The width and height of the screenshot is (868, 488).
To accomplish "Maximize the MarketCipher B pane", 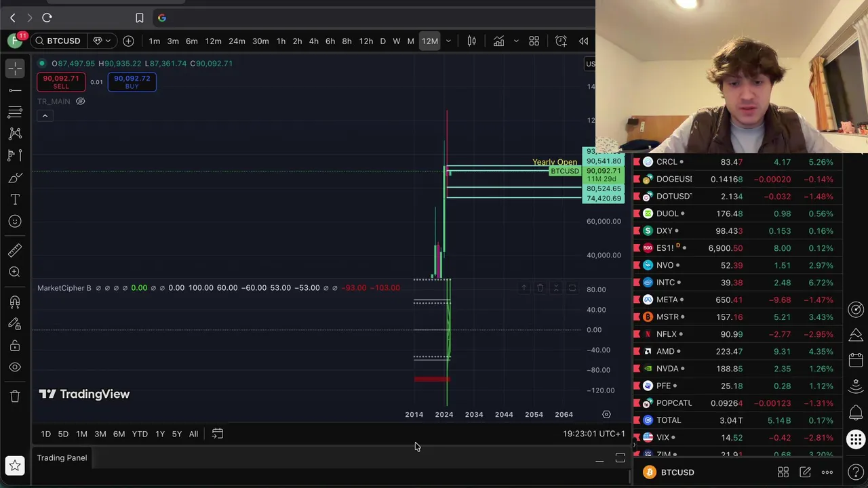I will click(x=572, y=288).
